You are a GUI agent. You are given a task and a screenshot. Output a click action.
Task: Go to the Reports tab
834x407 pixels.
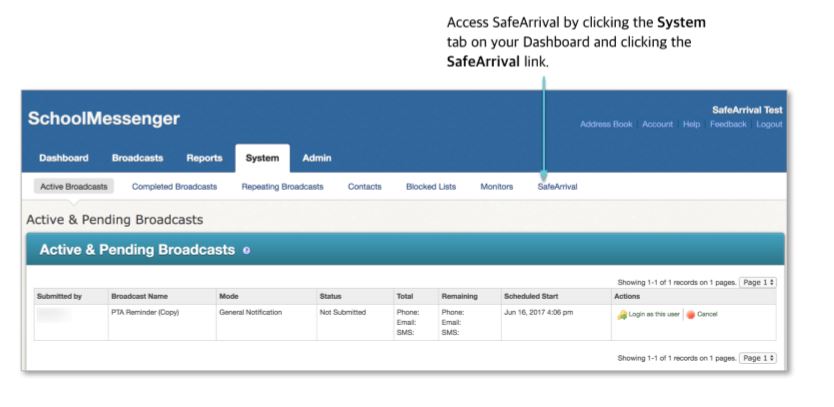(204, 158)
